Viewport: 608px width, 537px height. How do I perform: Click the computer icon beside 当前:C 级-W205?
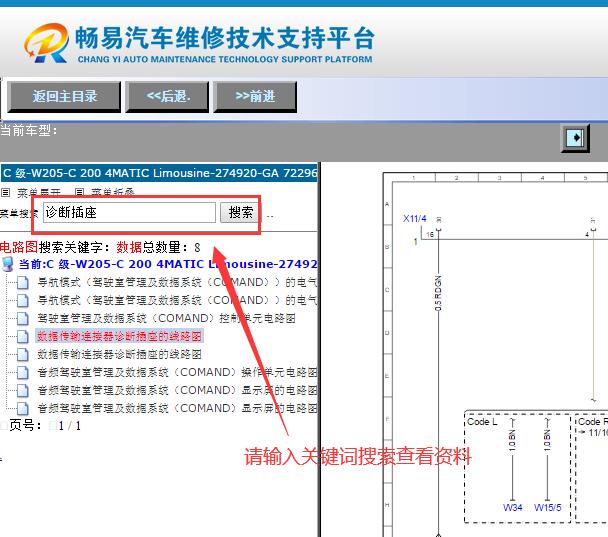(x=8, y=264)
